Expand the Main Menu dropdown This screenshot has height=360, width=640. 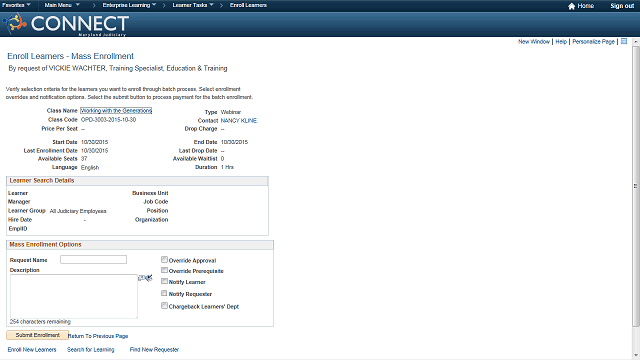[x=62, y=5]
